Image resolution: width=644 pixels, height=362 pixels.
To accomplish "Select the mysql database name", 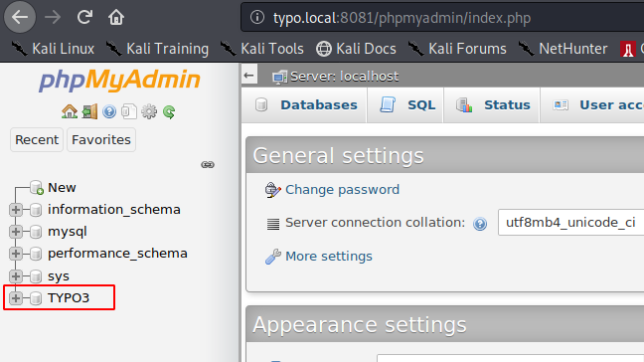I will 68,232.
